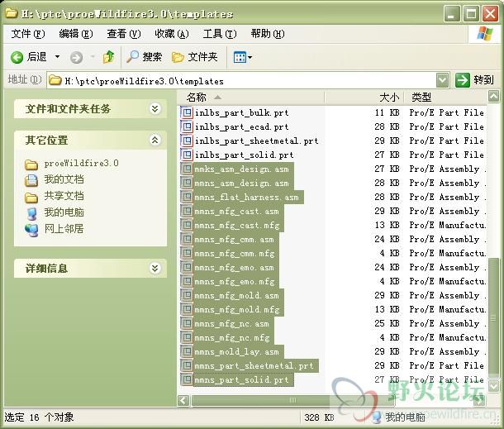Click the vertical scrollbar up arrow
504x429 pixels.
pyautogui.click(x=494, y=96)
